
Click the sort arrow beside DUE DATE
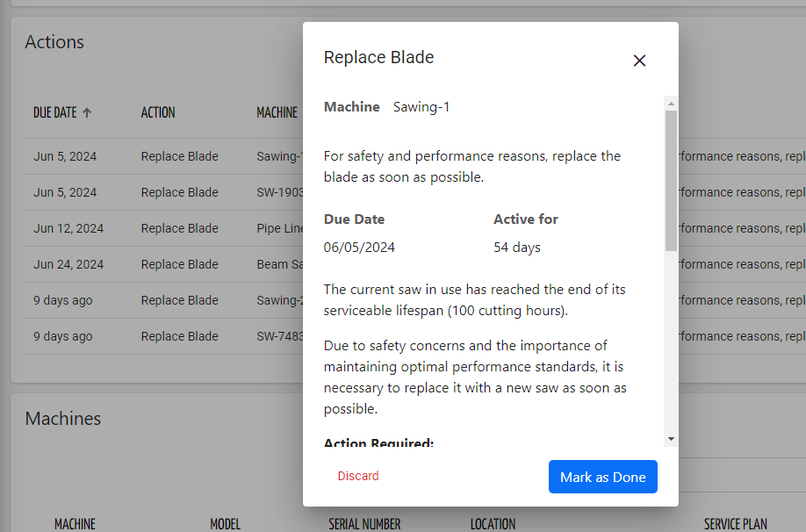coord(87,112)
